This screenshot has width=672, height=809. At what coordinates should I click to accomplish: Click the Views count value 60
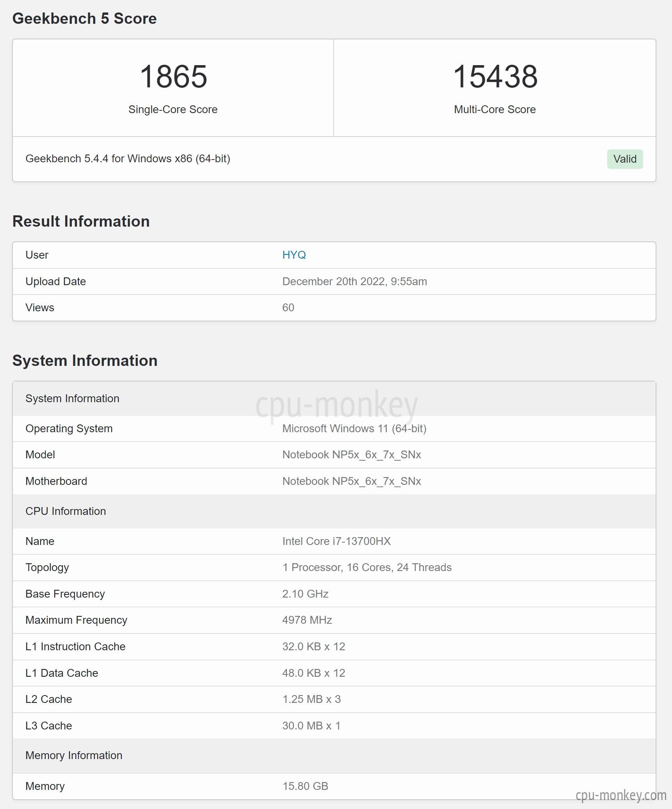tap(288, 307)
